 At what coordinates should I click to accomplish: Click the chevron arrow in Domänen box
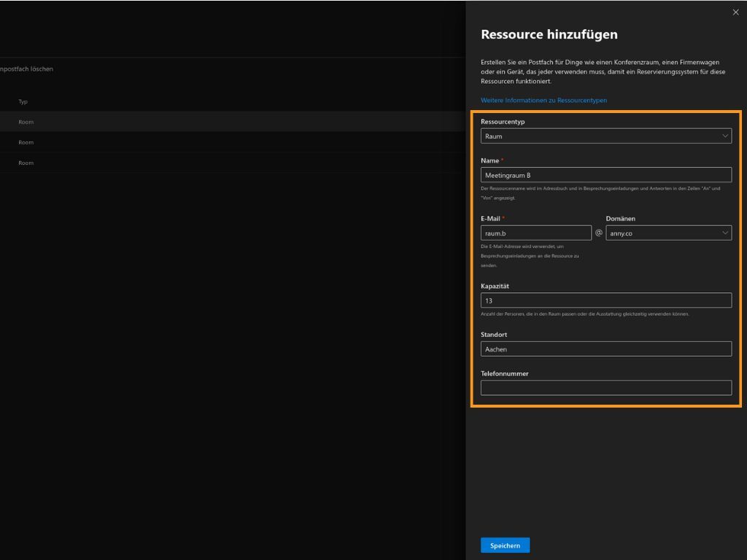(725, 233)
